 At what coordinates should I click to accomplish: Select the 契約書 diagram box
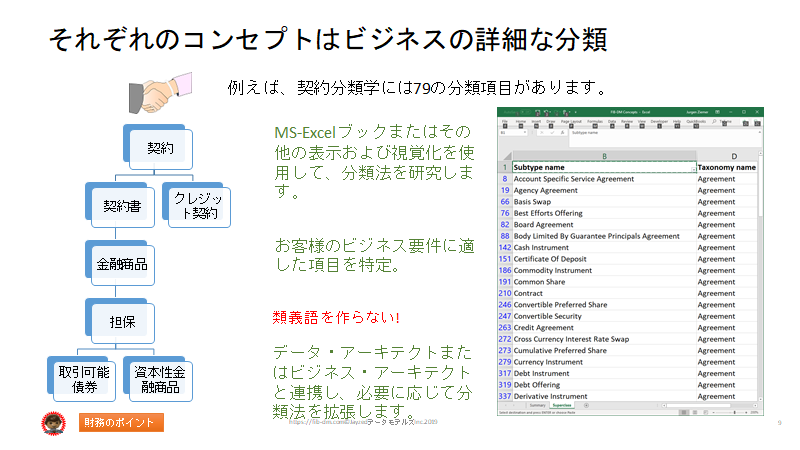coord(122,207)
